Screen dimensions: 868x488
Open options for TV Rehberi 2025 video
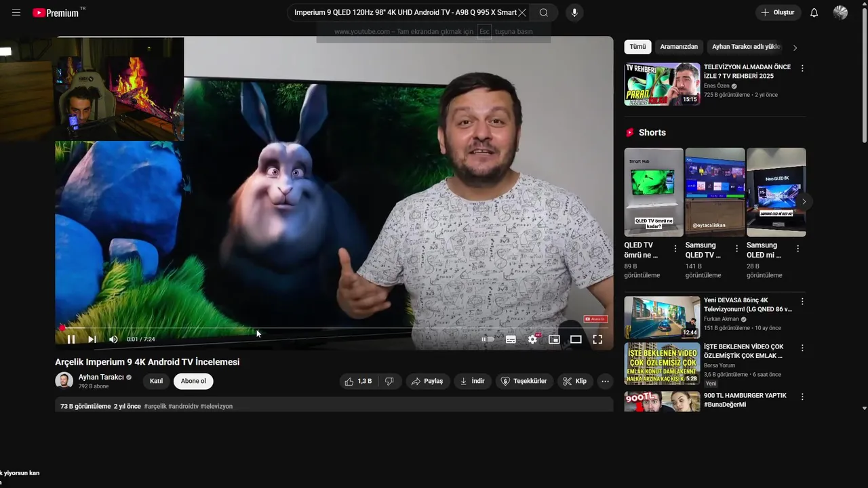tap(802, 68)
